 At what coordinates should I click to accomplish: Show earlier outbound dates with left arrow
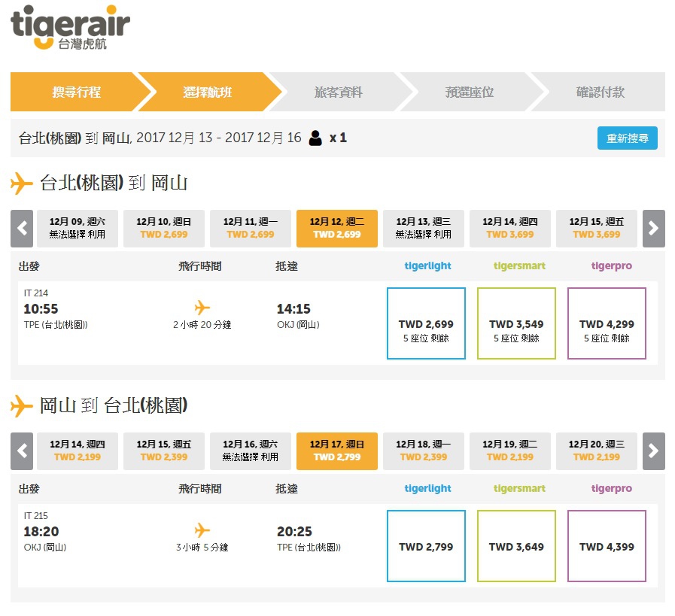[x=22, y=229]
